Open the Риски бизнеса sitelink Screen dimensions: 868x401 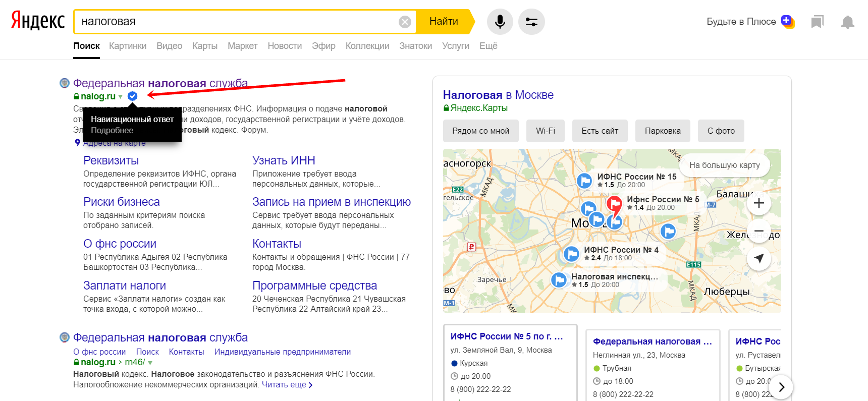122,202
